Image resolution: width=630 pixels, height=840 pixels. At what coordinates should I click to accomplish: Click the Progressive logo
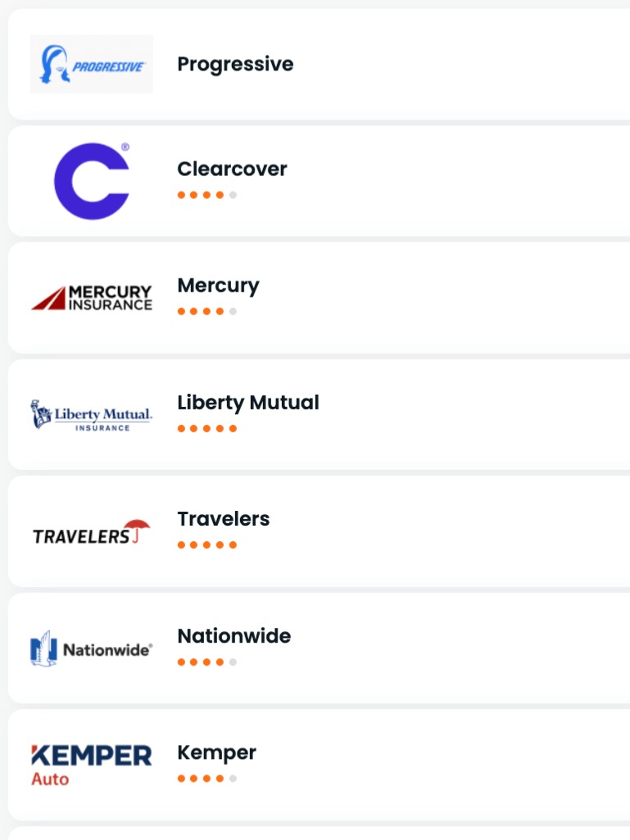click(91, 64)
